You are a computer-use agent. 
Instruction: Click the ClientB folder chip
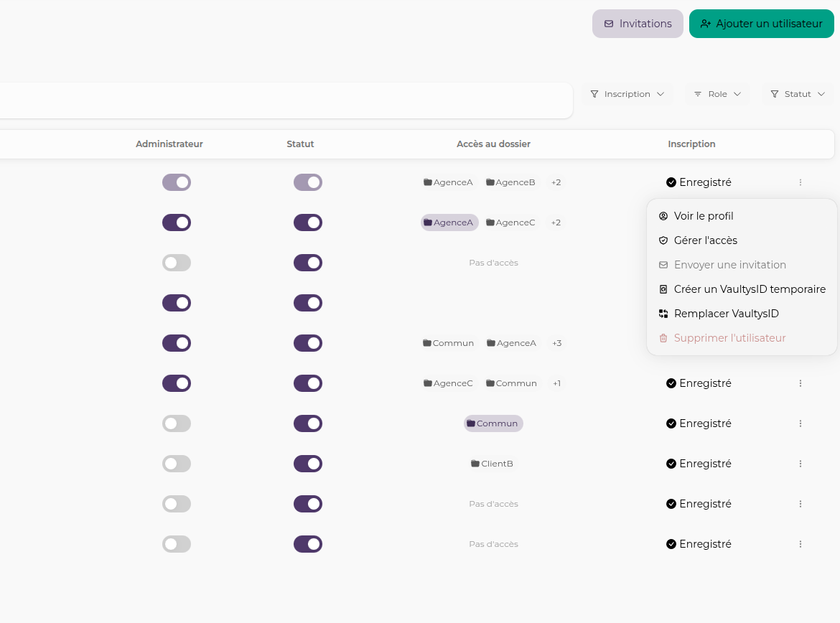pos(493,464)
